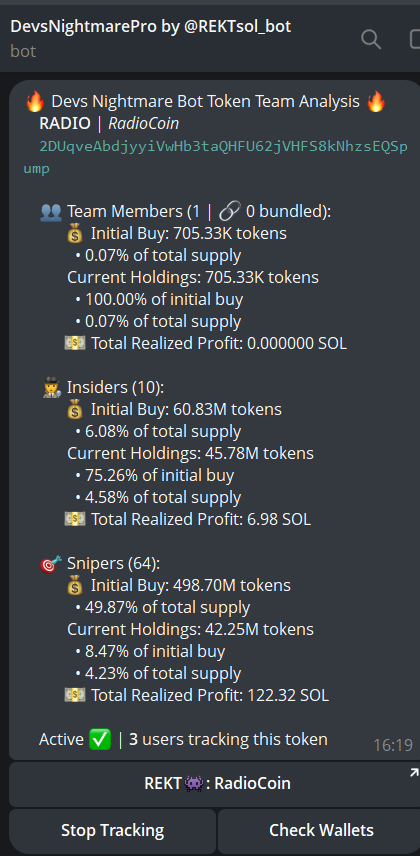Click the 16:19 message timestamp
The height and width of the screenshot is (856, 420).
click(393, 745)
